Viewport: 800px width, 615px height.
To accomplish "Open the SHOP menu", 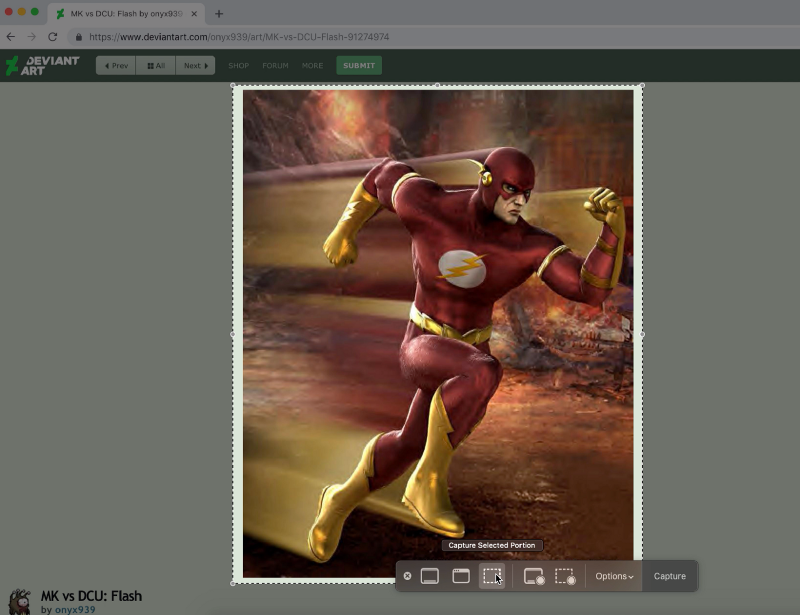I will tap(238, 66).
